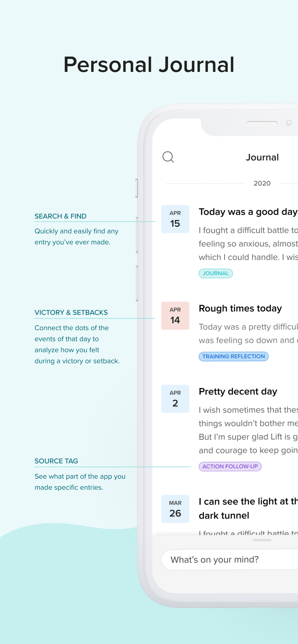Screen dimensions: 298x644
Task: Click the VICTORY & SETBACKS heading
Action: click(x=71, y=313)
